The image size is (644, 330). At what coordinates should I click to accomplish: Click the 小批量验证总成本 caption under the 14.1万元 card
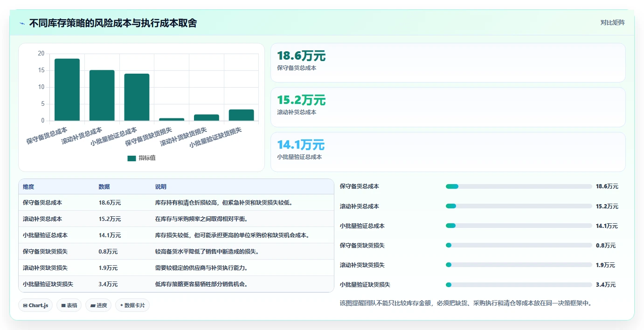pos(299,157)
